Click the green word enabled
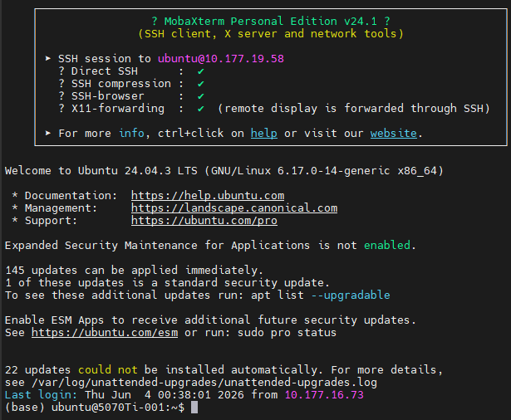Screen dimensions: 511x420 387,246
